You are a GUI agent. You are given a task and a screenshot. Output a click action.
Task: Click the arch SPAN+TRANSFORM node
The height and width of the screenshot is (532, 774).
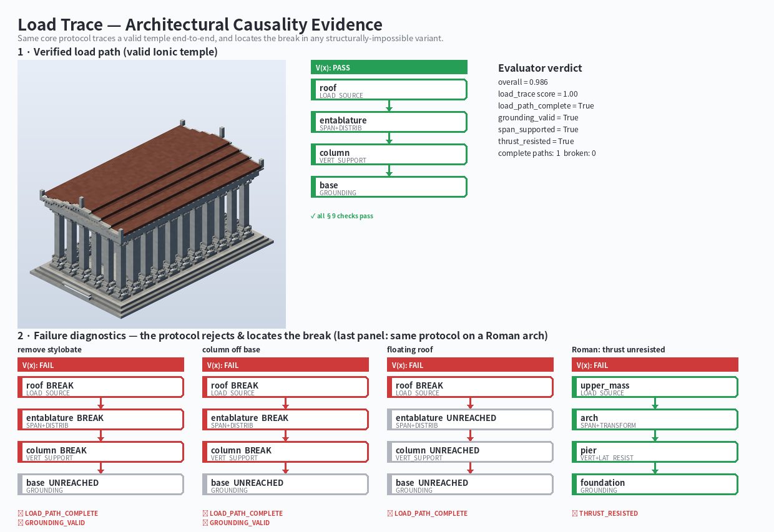point(655,420)
